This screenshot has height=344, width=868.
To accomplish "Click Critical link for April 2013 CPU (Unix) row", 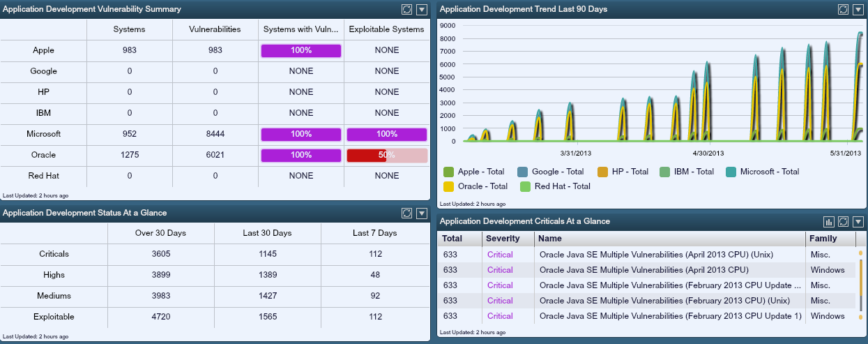I will coord(500,255).
